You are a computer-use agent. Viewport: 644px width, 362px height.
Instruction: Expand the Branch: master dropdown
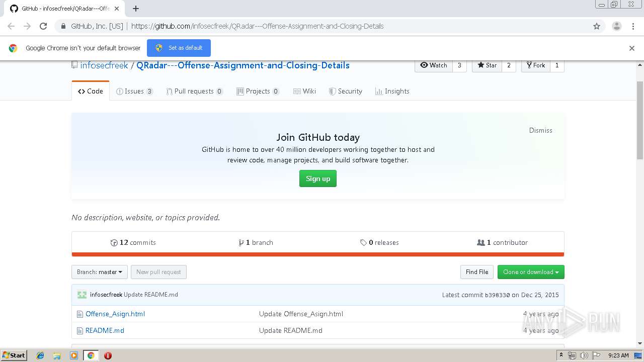tap(100, 272)
